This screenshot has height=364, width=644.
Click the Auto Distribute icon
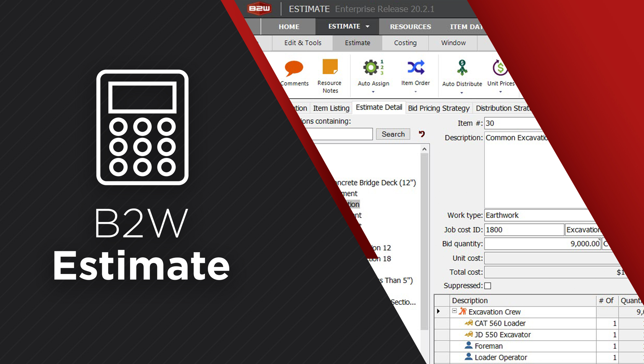tap(462, 68)
